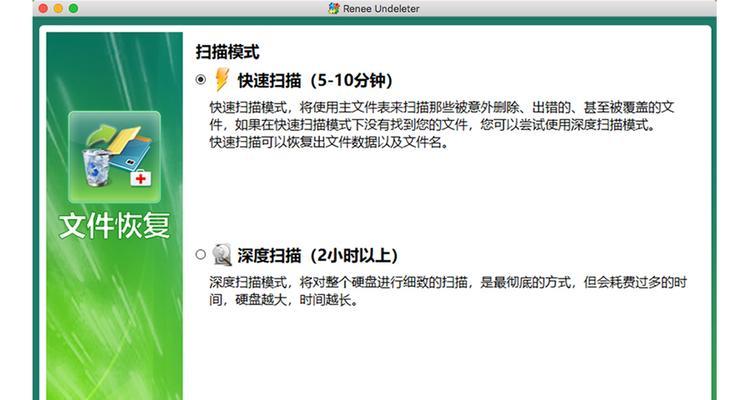Maximize the window with green button
This screenshot has height=400, width=750.
(73, 8)
